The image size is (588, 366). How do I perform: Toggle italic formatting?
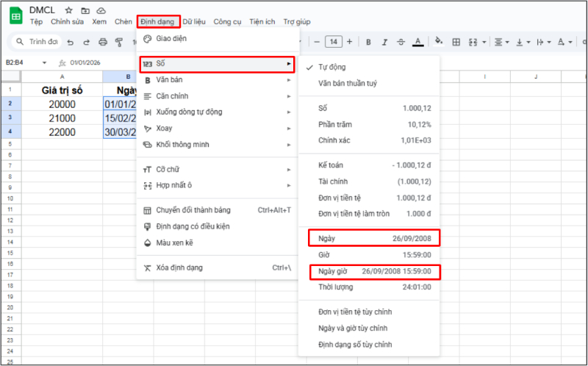point(384,42)
